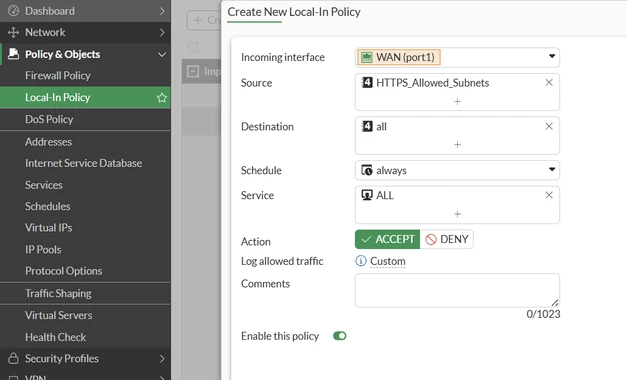Click the Custom log setting link
This screenshot has height=380, width=627.
[387, 261]
